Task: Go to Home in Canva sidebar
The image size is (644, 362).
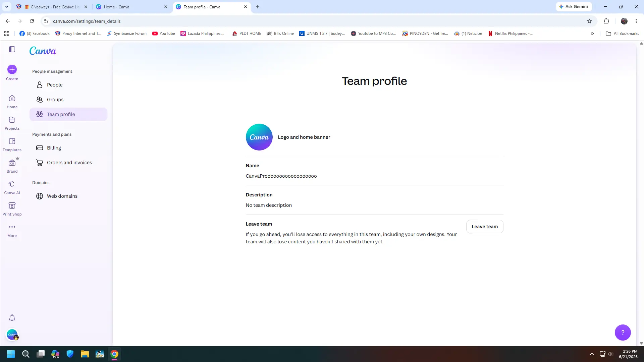Action: tap(12, 102)
